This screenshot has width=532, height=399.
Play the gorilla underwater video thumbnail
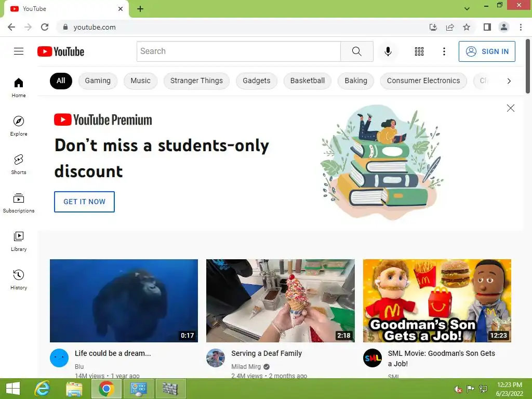pyautogui.click(x=124, y=301)
